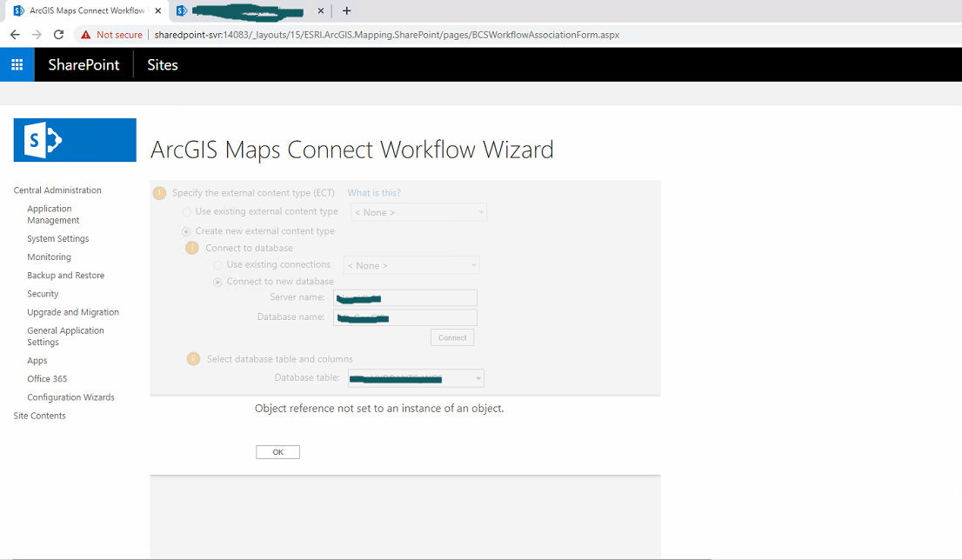Select Use existing external content type
Viewport: 962px width, 560px height.
click(x=186, y=211)
